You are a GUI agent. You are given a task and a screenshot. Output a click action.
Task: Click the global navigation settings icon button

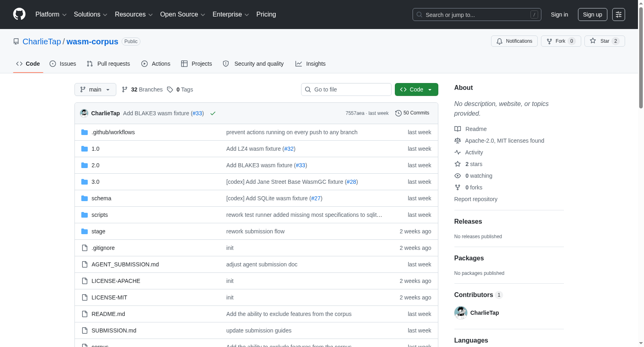coord(619,15)
